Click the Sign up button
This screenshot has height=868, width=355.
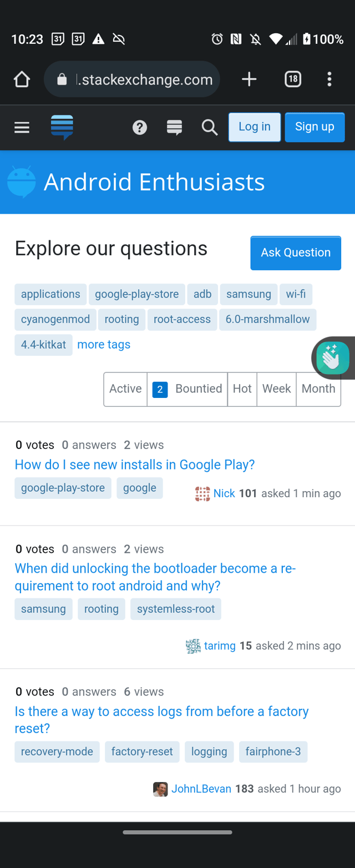click(315, 127)
